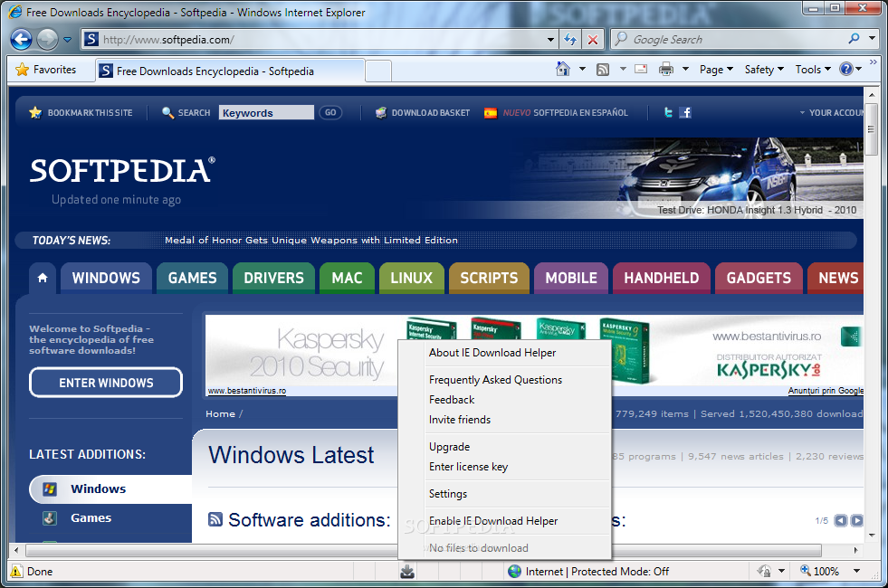The height and width of the screenshot is (588, 888).
Task: Click the warning icon next to Done
Action: pos(16,571)
